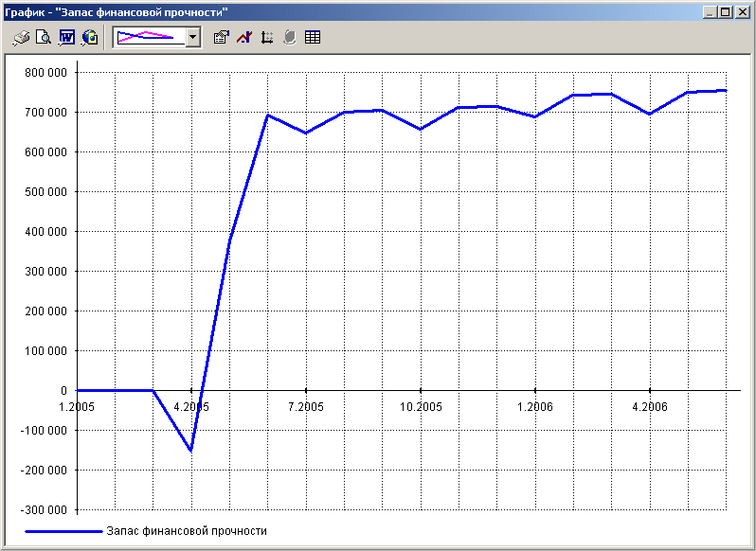This screenshot has width=756, height=551.
Task: Maximize the График window
Action: tap(725, 12)
